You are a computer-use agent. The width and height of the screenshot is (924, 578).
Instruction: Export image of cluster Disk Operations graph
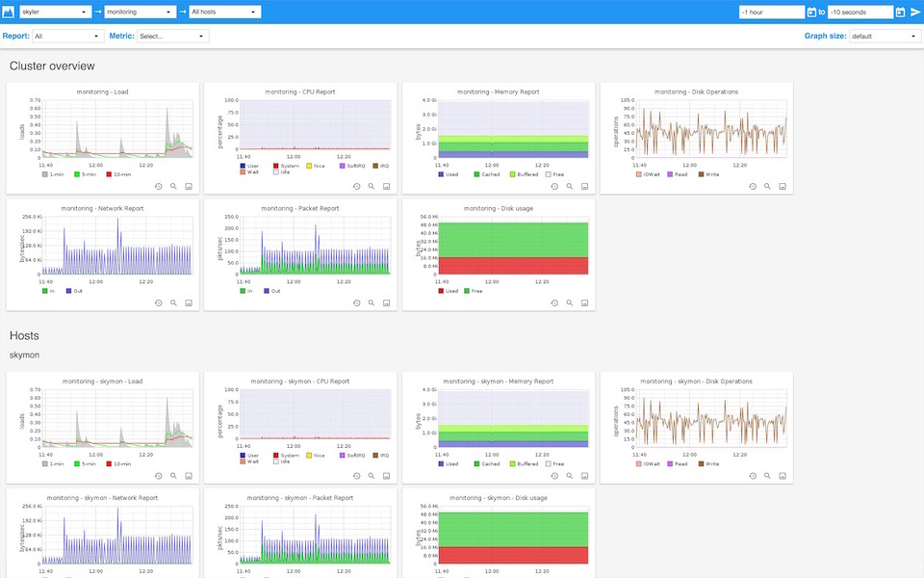click(783, 186)
